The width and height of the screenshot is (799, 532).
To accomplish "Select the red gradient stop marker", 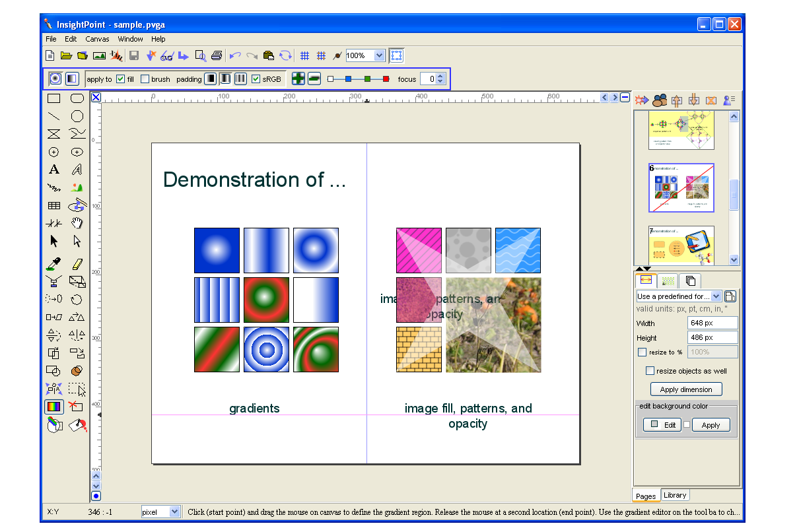I will point(386,79).
